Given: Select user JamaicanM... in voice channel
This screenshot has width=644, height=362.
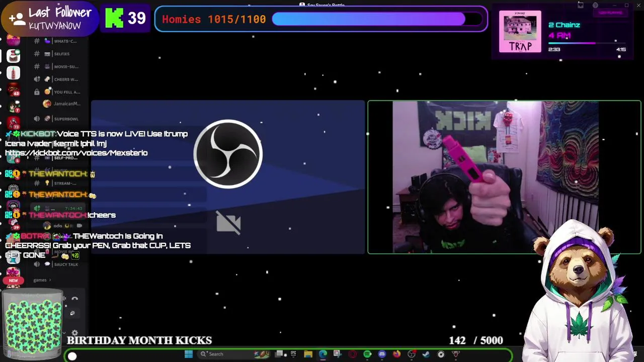Looking at the screenshot, I should tap(61, 104).
